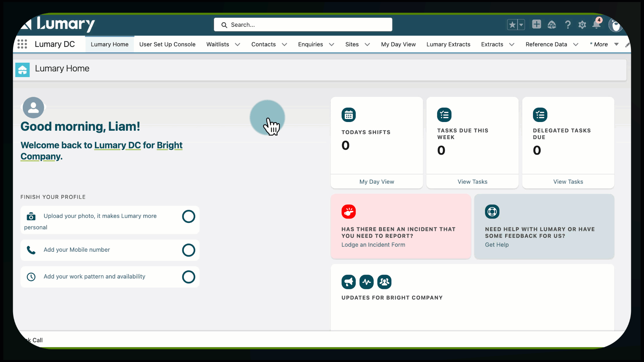Expand the Waitlists tab dropdown chevron
This screenshot has width=644, height=362.
(237, 45)
